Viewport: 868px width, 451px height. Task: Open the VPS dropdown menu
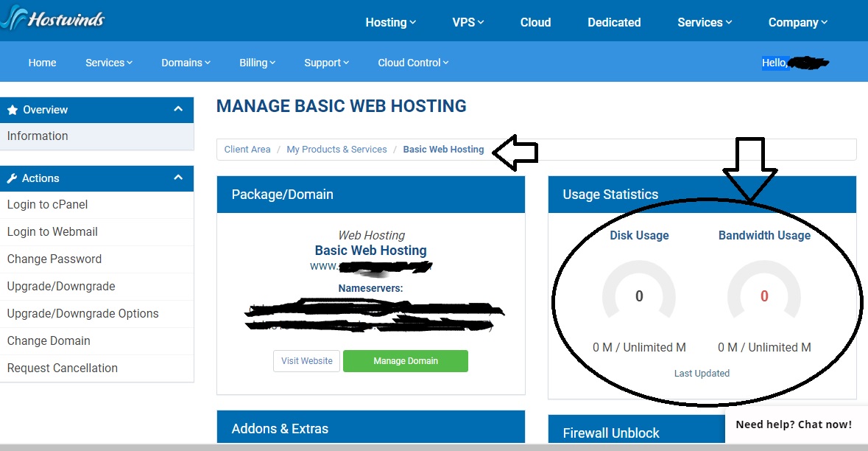coord(467,22)
